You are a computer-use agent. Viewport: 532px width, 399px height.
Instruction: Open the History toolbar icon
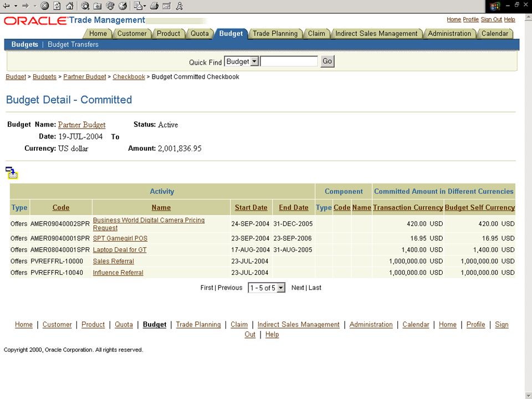tap(123, 6)
